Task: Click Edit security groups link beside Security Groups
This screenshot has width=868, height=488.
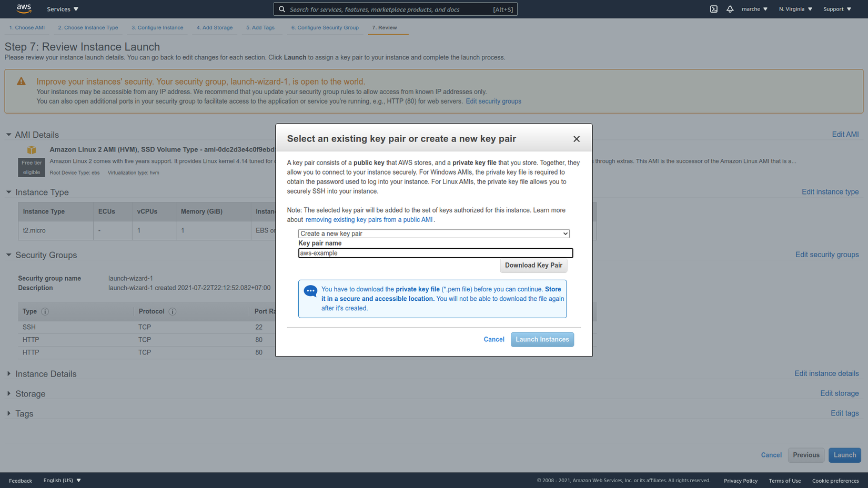Action: coord(827,255)
